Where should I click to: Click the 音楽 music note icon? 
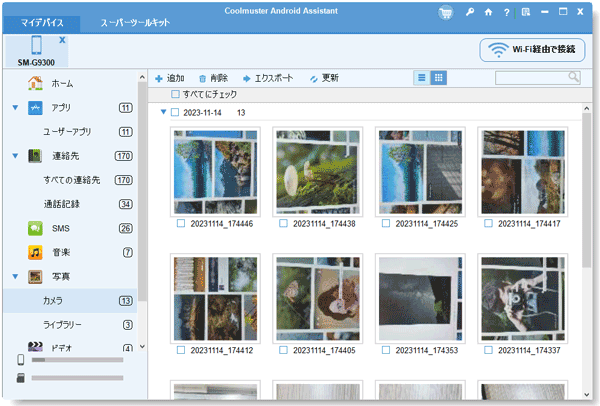(x=35, y=253)
